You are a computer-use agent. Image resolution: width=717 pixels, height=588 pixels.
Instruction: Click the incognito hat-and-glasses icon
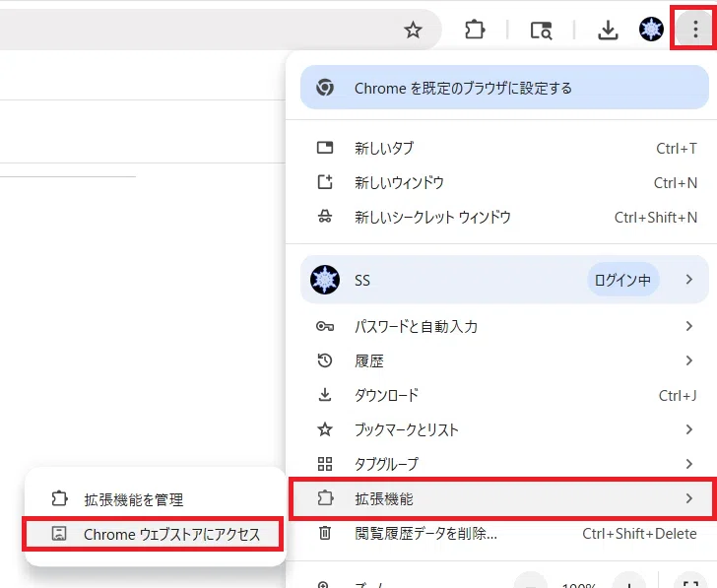click(x=325, y=217)
